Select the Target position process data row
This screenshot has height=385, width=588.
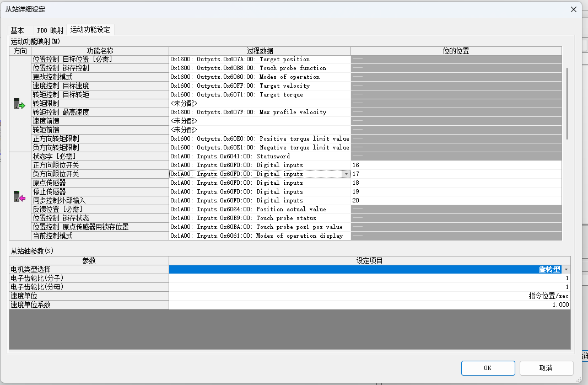(x=260, y=59)
